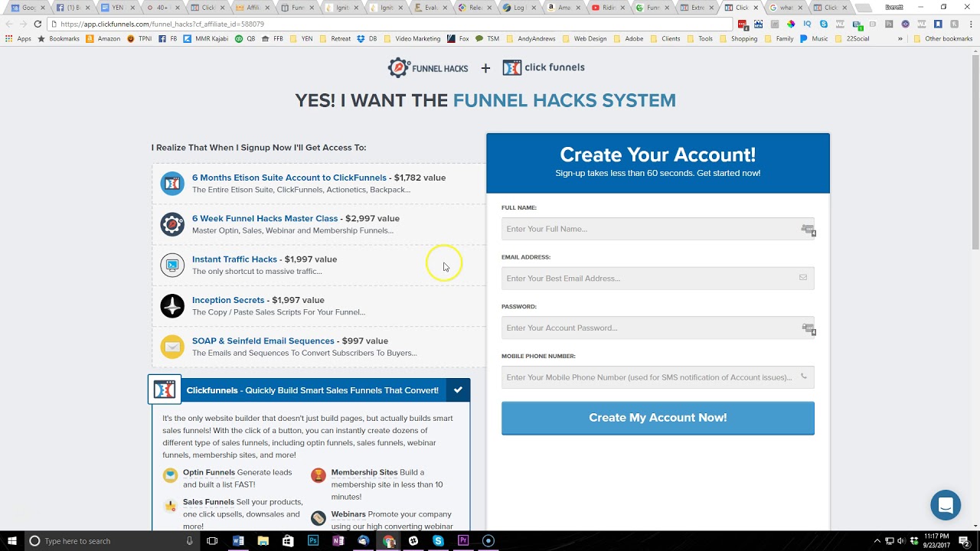Image resolution: width=980 pixels, height=551 pixels.
Task: Click the Sales Funnels icon
Action: point(170,506)
